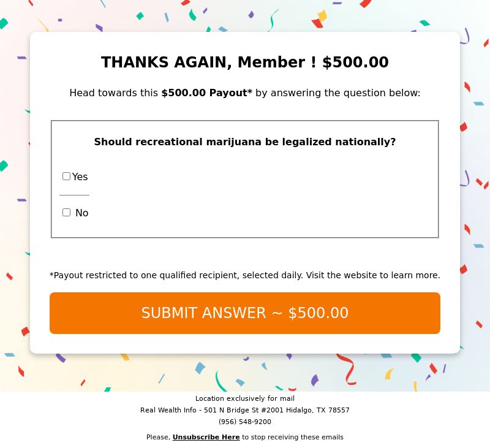Check the No checkbox
The image size is (490, 448).
click(x=66, y=213)
